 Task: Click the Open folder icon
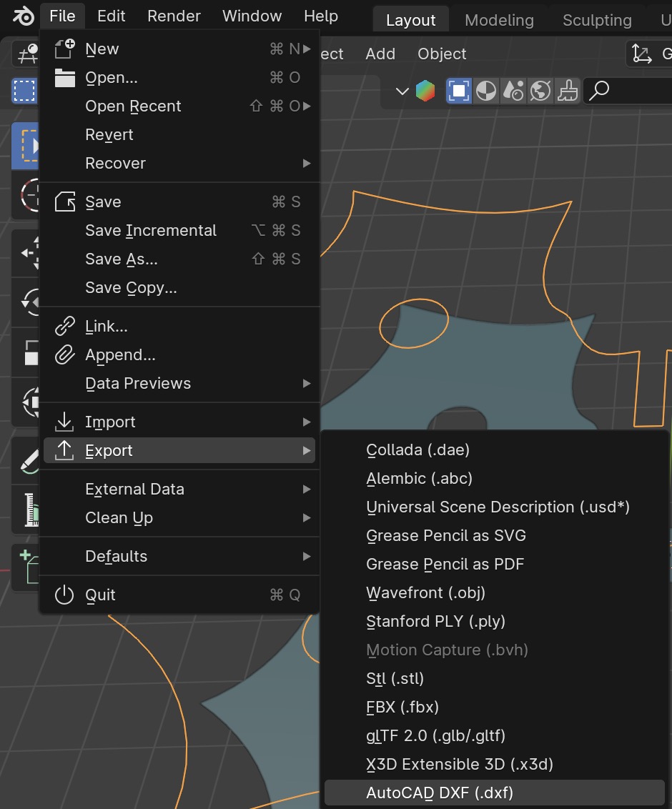coord(65,77)
